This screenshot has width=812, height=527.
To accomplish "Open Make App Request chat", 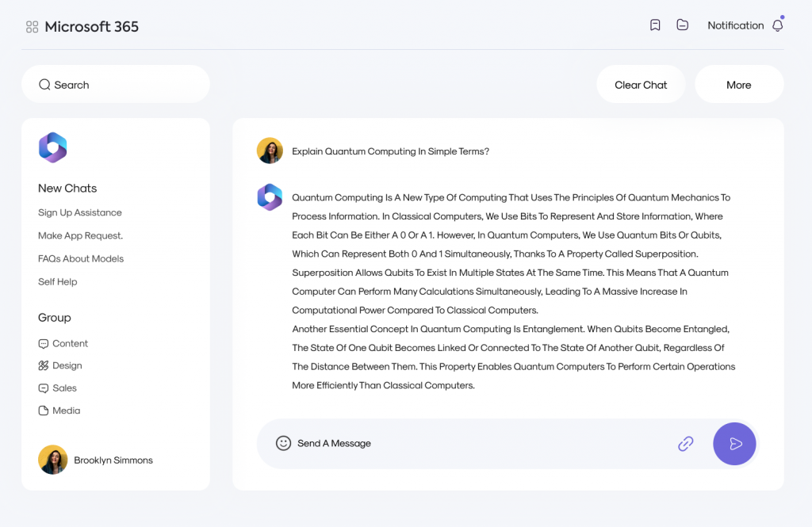I will tap(80, 235).
